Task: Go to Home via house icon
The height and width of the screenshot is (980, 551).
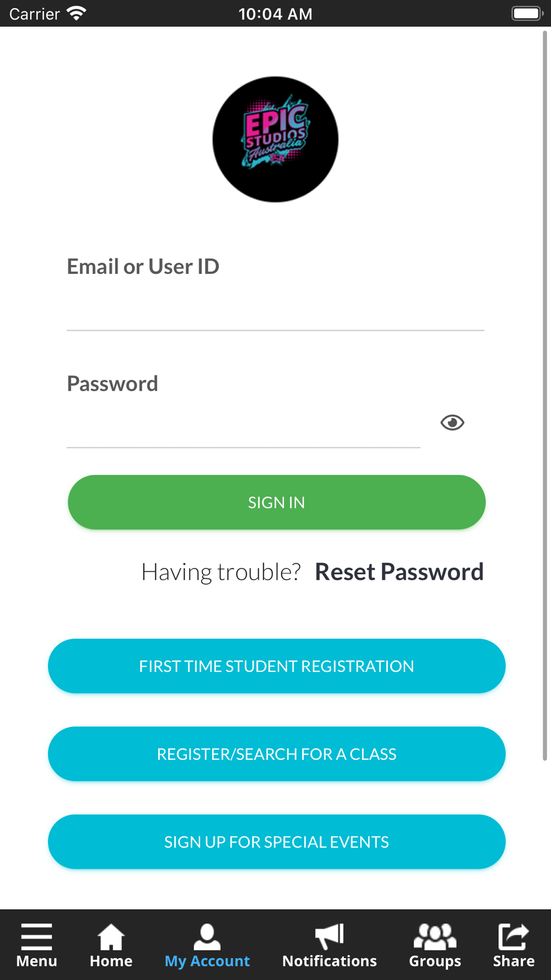Action: point(111,936)
